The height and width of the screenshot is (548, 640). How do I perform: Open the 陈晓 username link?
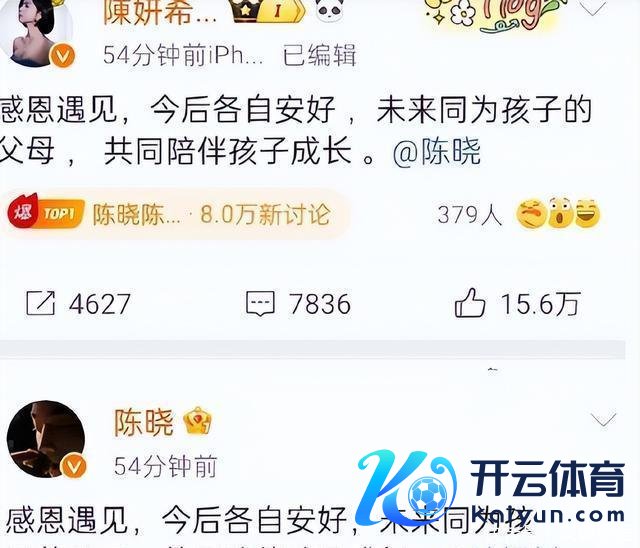143,422
